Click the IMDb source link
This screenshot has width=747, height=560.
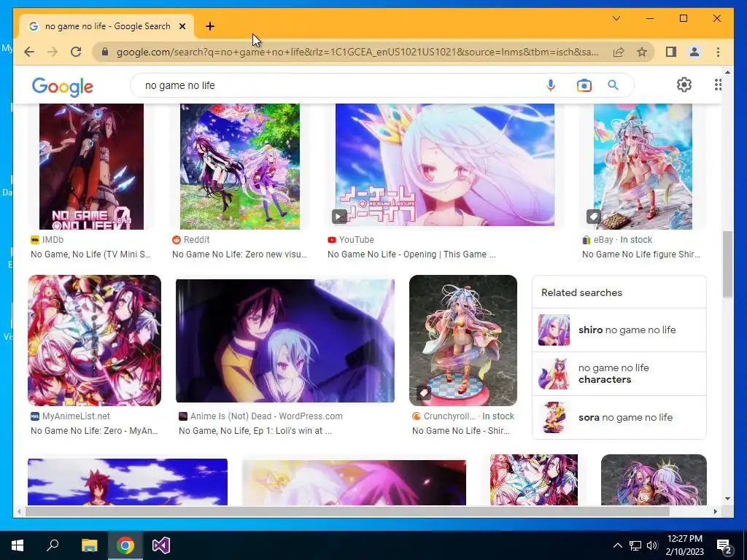47,239
